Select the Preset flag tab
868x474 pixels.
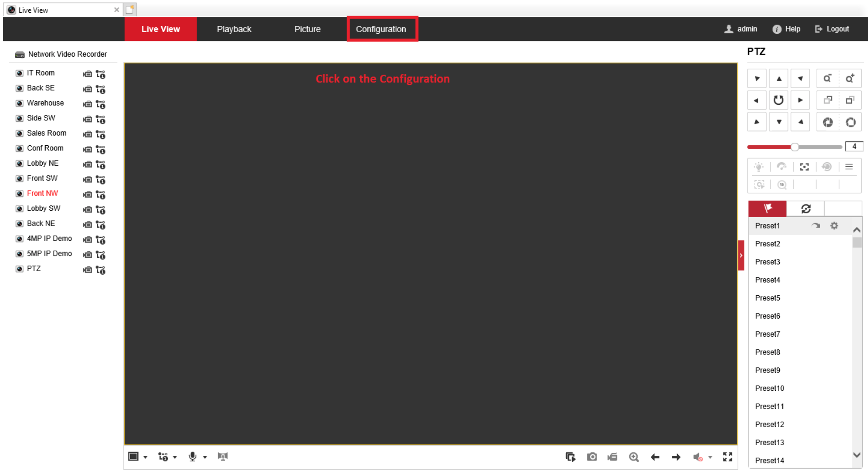click(x=767, y=209)
